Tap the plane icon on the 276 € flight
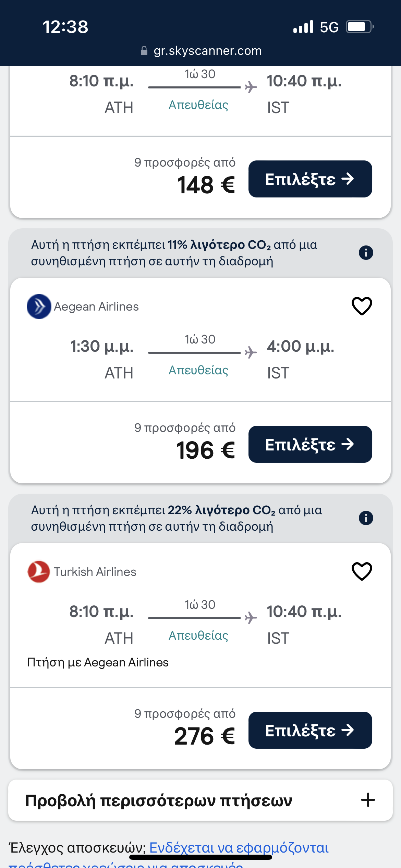 [251, 618]
